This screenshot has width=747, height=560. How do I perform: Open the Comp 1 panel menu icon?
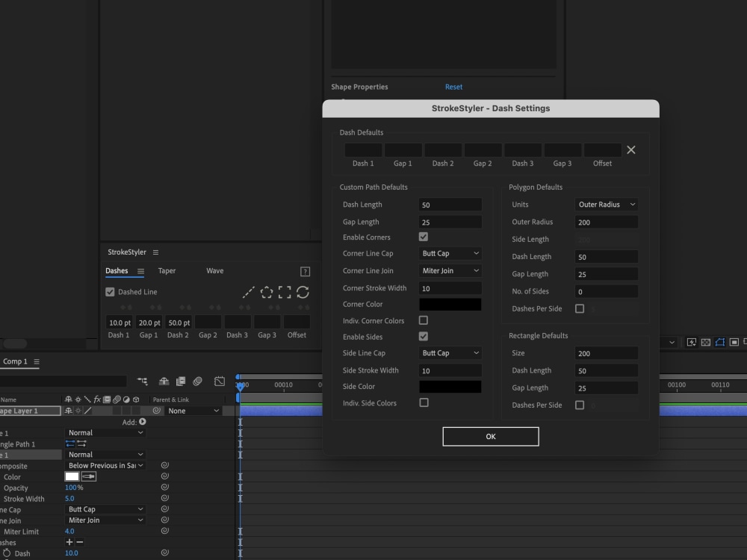pos(37,361)
